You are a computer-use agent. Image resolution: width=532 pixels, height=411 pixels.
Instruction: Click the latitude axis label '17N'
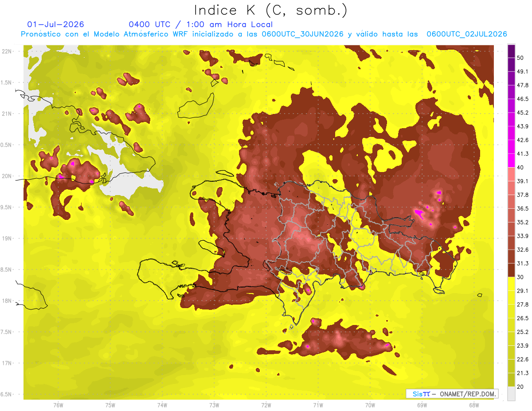tap(7, 363)
